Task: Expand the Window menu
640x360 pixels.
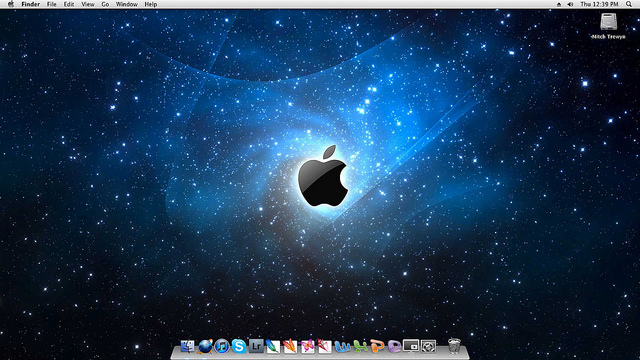Action: 127,4
